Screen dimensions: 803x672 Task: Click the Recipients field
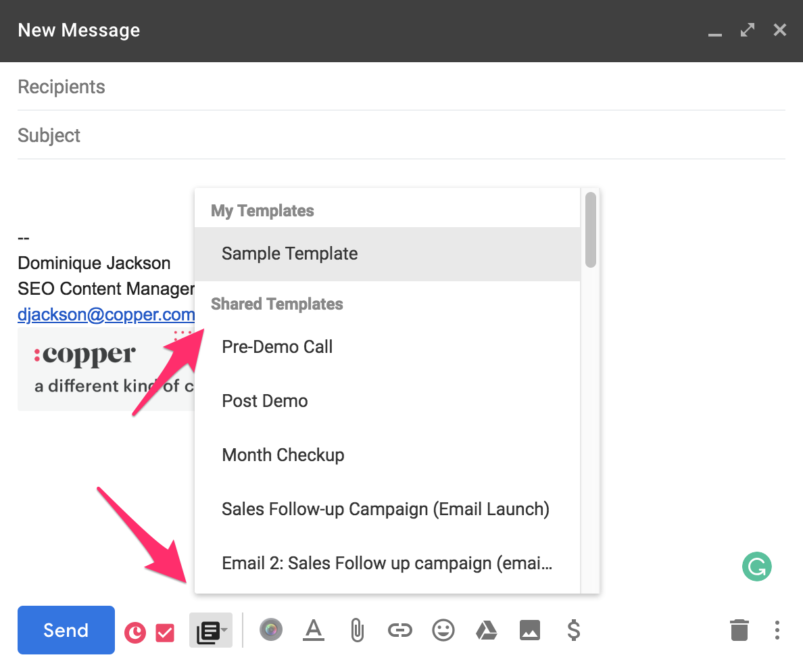click(401, 87)
